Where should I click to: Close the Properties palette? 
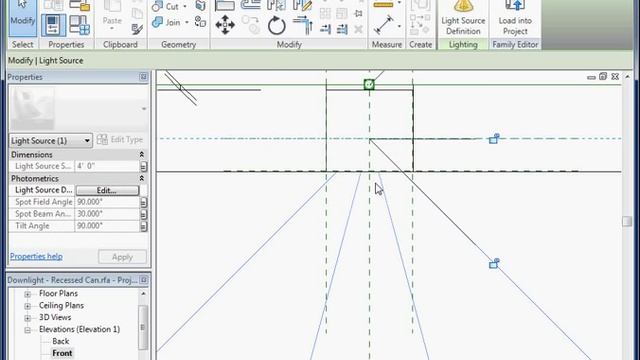144,77
